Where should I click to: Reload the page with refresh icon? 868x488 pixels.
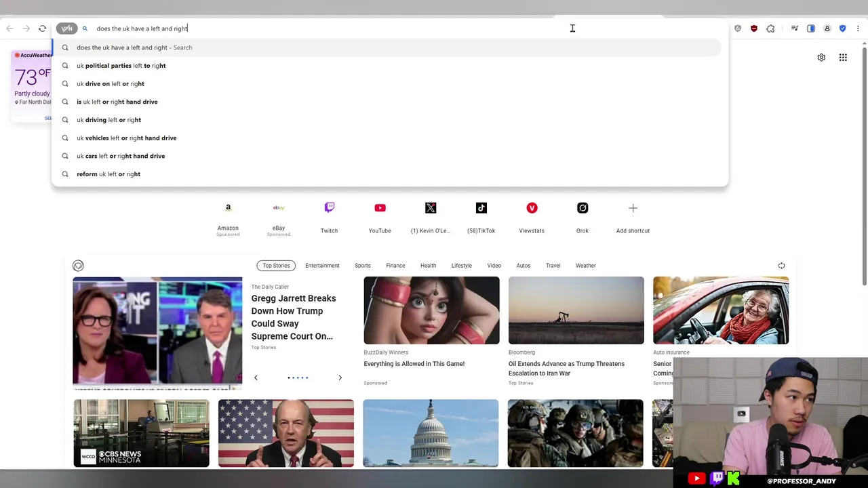(x=42, y=28)
